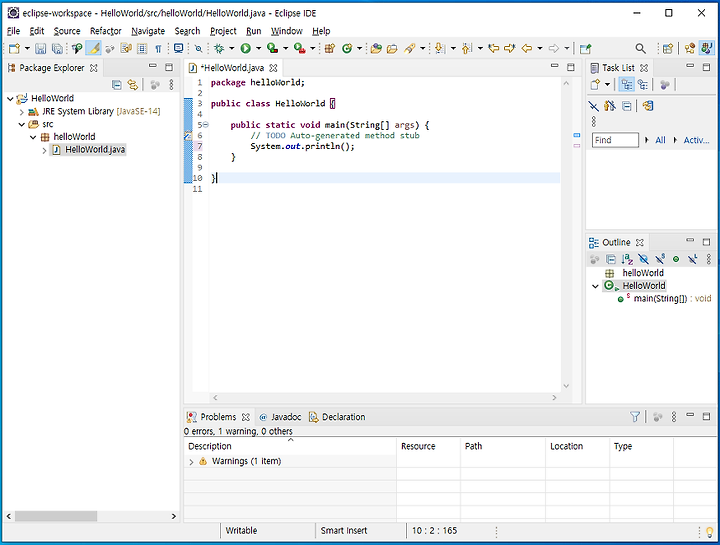The width and height of the screenshot is (720, 545).
Task: Select the HelloWorld.java editor tab
Action: pos(233,68)
